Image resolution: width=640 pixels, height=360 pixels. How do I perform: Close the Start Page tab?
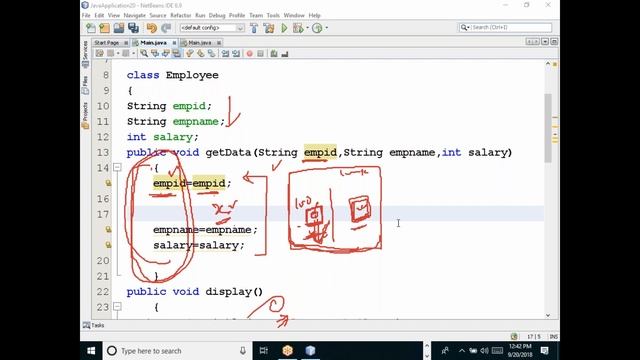point(126,42)
